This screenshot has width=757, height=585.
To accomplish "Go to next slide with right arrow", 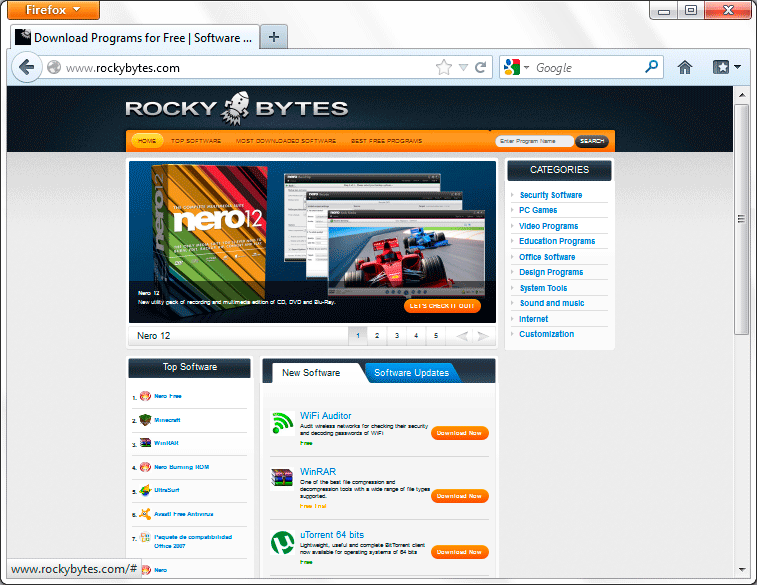I will click(x=483, y=336).
